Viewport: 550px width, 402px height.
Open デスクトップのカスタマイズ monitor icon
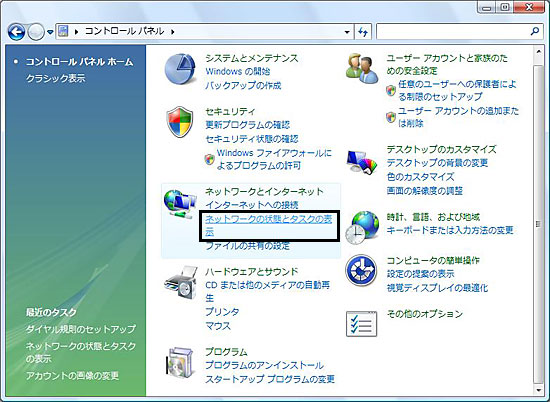coord(362,162)
